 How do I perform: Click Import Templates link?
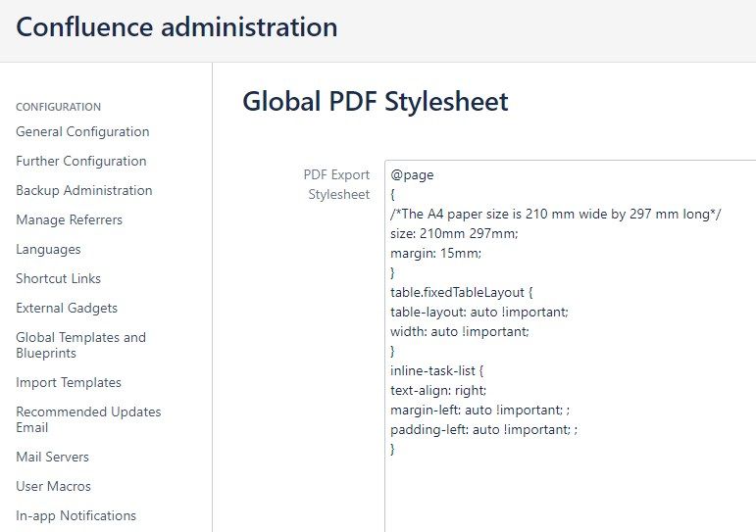pyautogui.click(x=69, y=383)
